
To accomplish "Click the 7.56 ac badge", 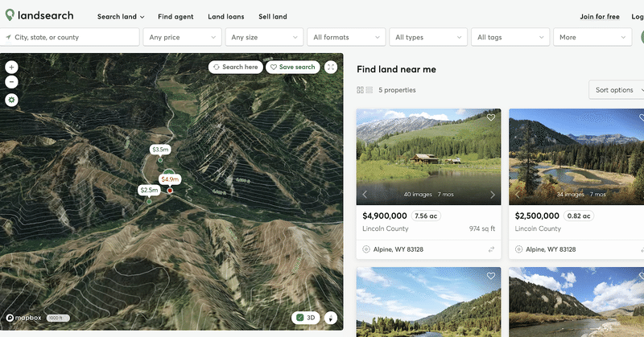I will [426, 216].
